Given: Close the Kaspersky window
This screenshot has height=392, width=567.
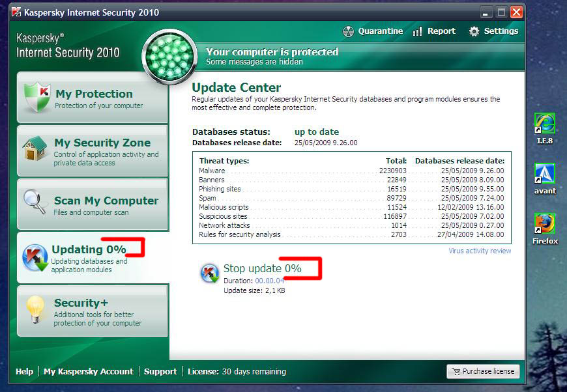Looking at the screenshot, I should [516, 12].
